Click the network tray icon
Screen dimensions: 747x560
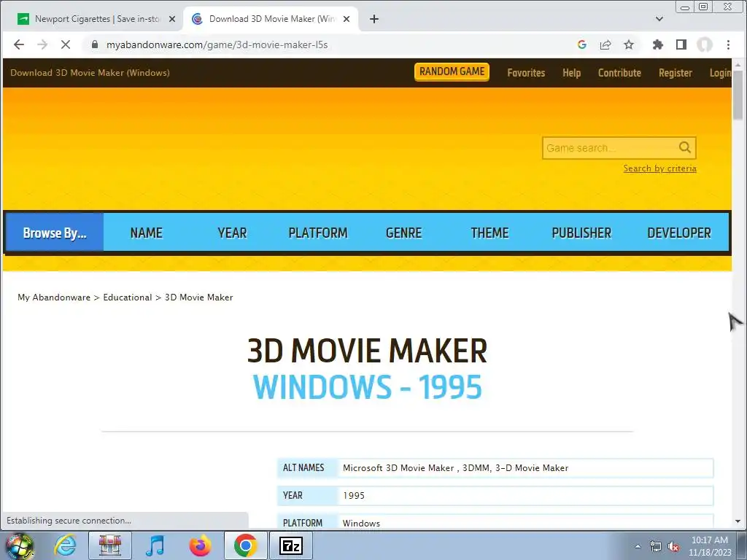(656, 547)
